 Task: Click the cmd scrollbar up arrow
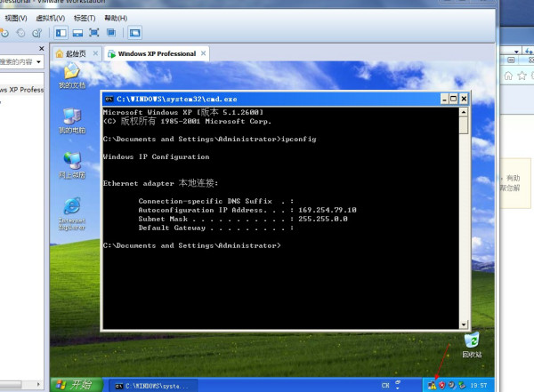[x=464, y=112]
